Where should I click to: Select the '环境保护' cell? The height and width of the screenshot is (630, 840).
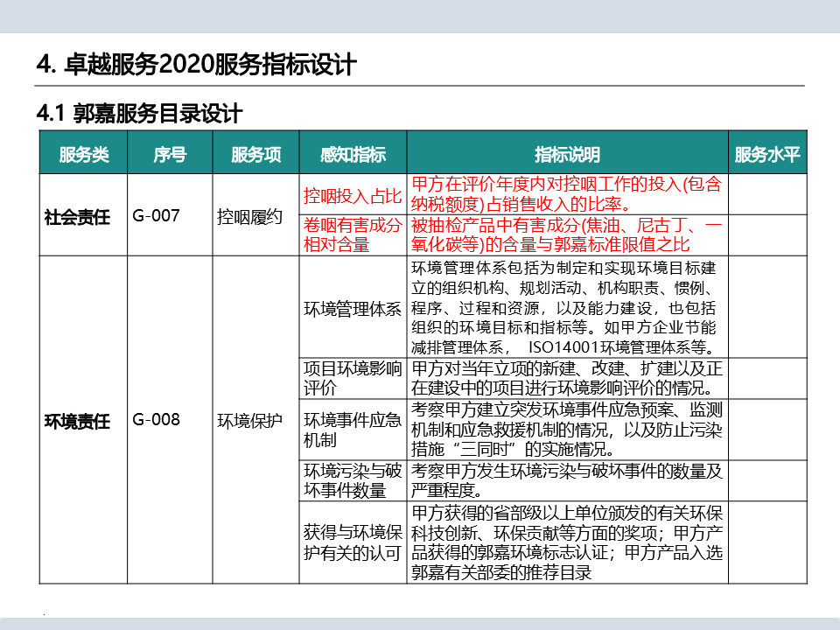click(256, 420)
